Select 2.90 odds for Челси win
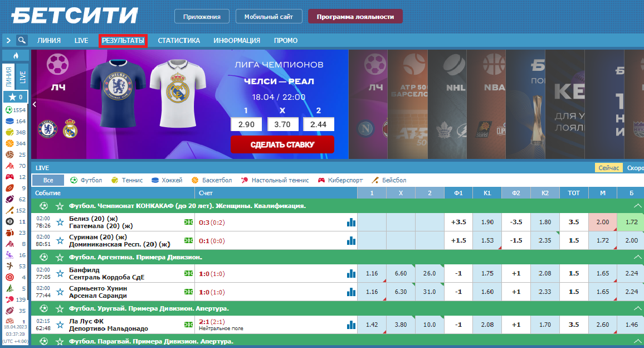The image size is (644, 348). [x=246, y=124]
